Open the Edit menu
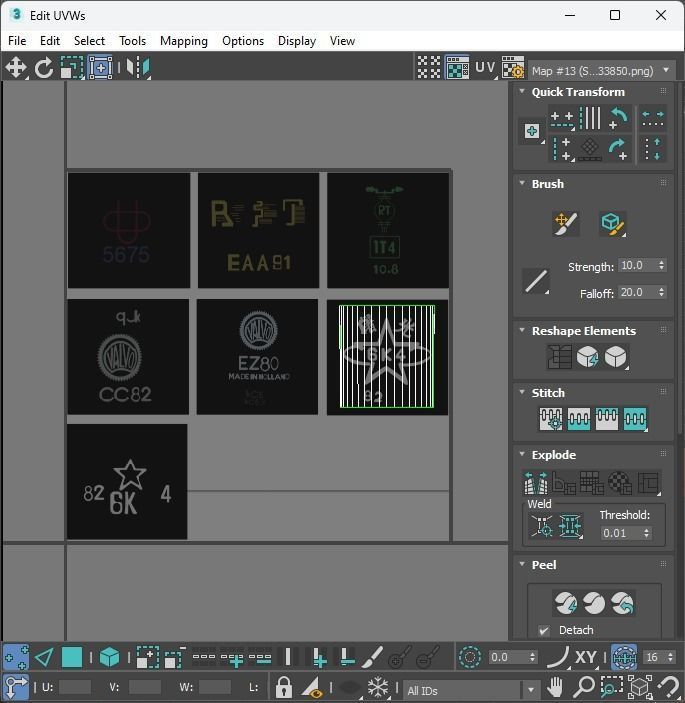Viewport: 685px width, 703px height. (50, 41)
